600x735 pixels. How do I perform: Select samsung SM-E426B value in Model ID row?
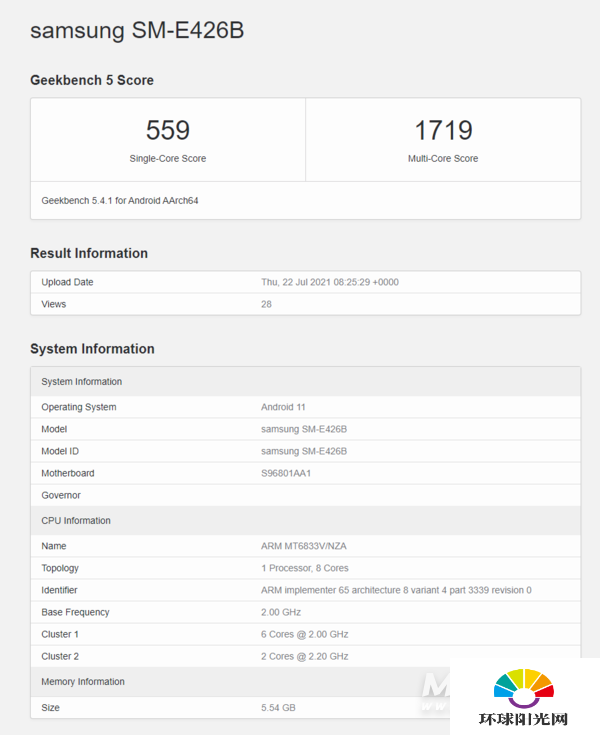click(304, 451)
